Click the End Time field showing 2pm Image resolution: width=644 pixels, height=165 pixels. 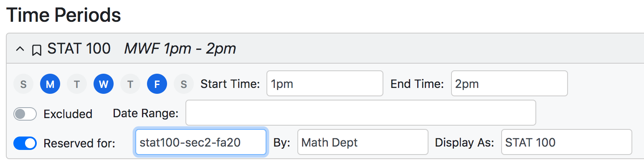click(x=510, y=83)
